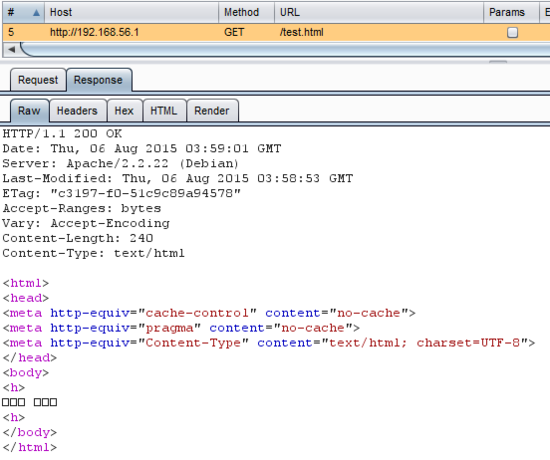Click the Date header line
550x460 pixels.
(142, 148)
